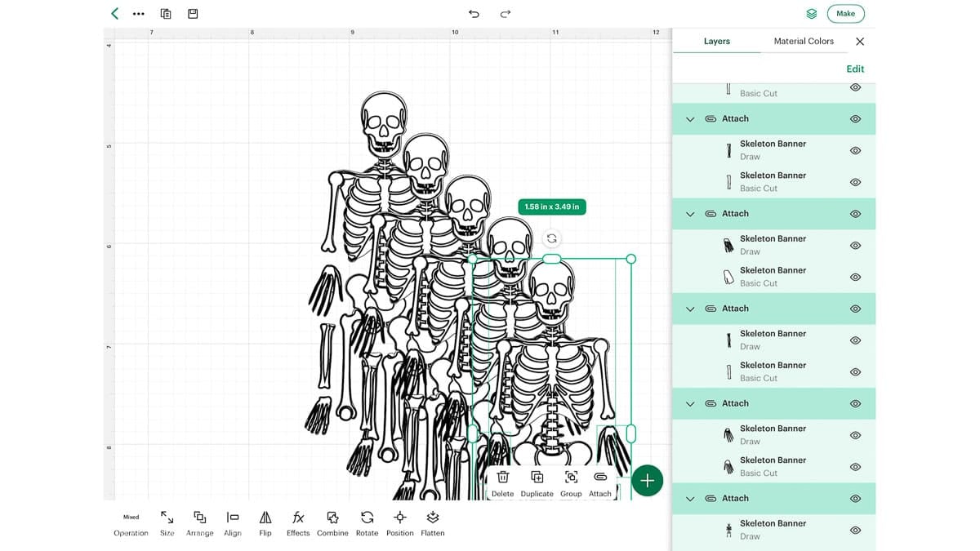Toggle eye of partially visible top Basic Cut row
The height and width of the screenshot is (551, 980).
855,87
